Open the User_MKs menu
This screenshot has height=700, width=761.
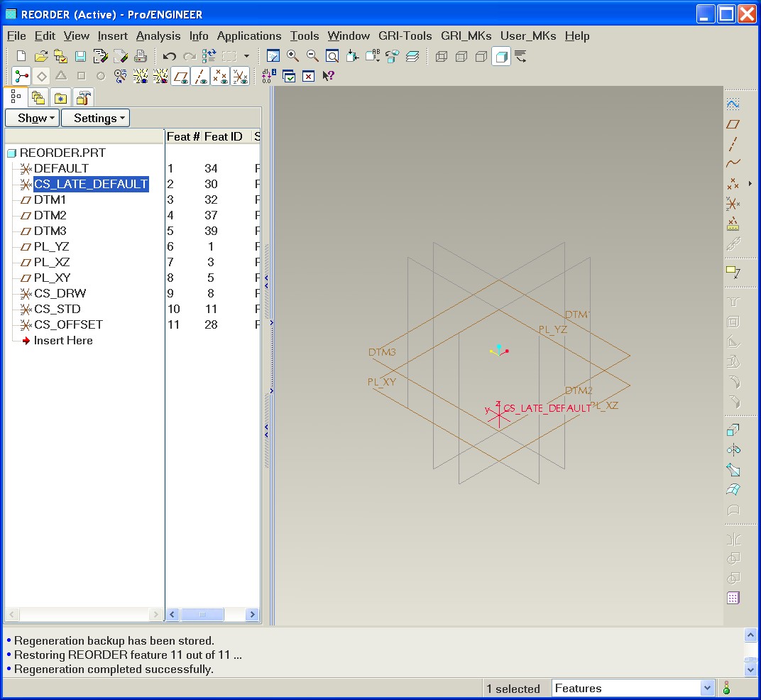coord(528,36)
